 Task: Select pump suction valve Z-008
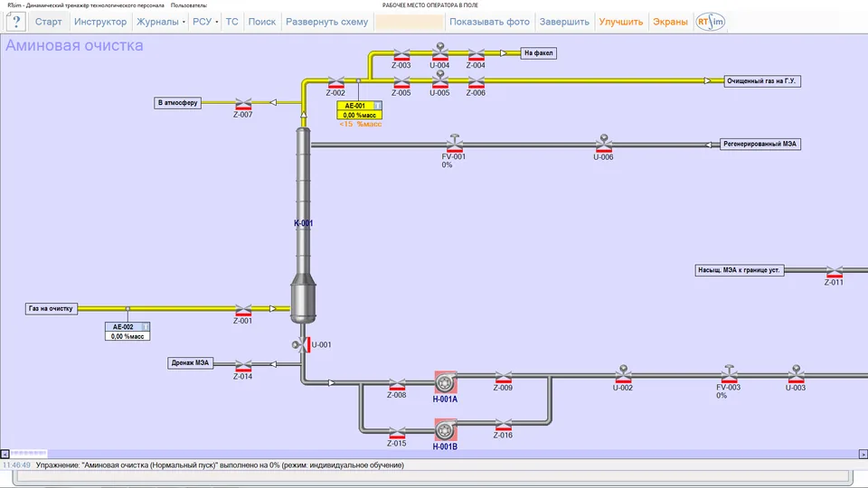tap(397, 385)
